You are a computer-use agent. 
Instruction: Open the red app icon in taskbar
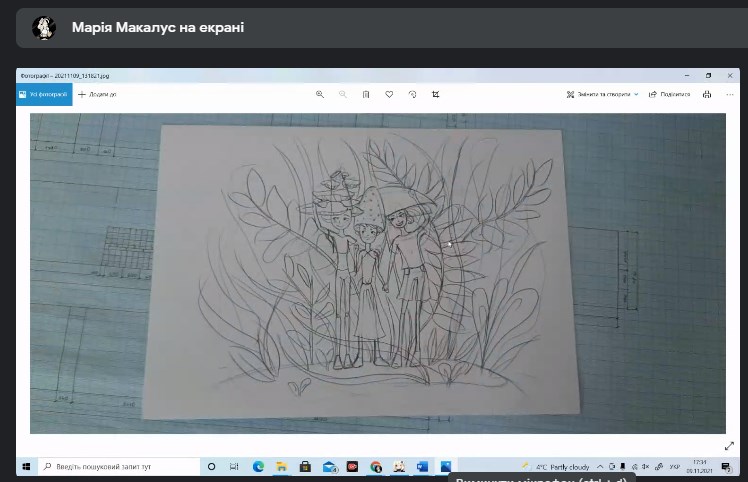pyautogui.click(x=353, y=467)
